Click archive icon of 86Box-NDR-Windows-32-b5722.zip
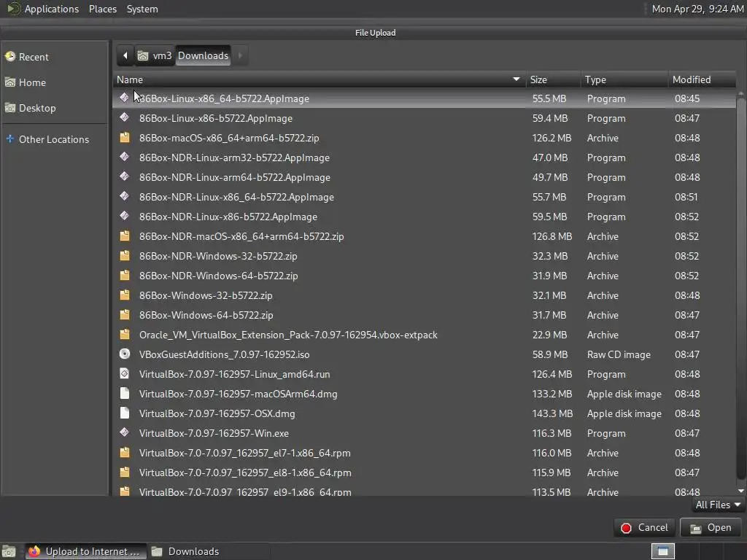 pos(124,256)
